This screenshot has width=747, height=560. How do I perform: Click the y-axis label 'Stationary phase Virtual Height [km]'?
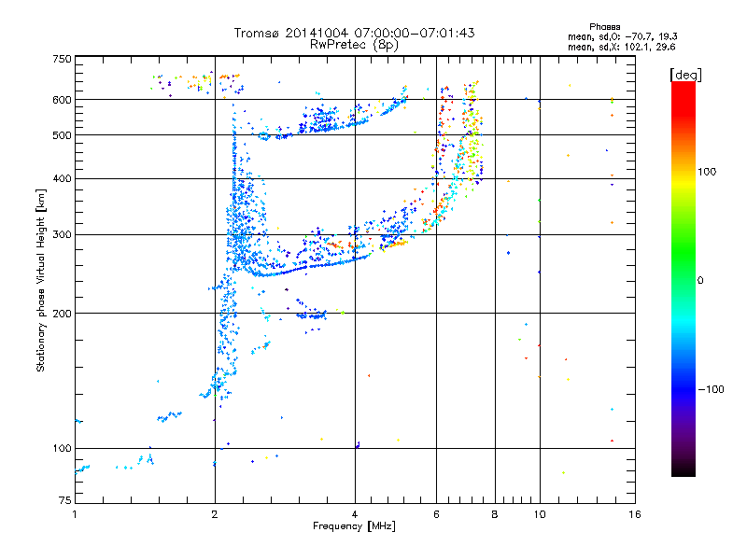tap(41, 280)
